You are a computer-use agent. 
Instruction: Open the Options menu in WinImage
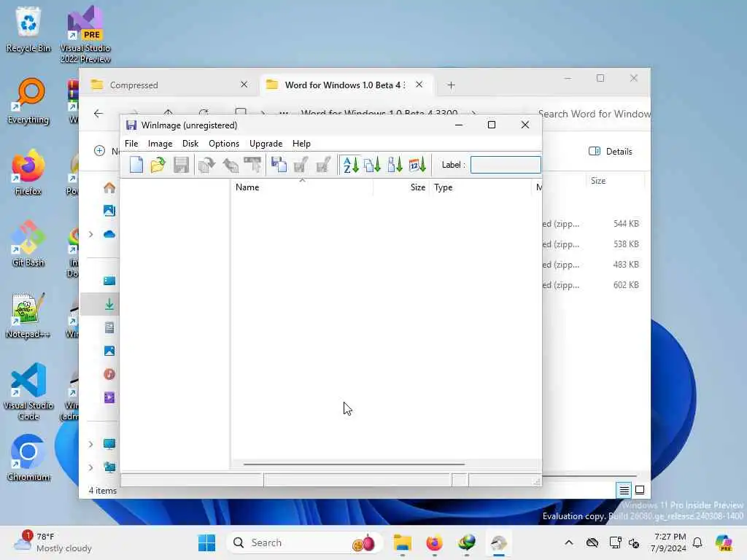[x=224, y=144]
